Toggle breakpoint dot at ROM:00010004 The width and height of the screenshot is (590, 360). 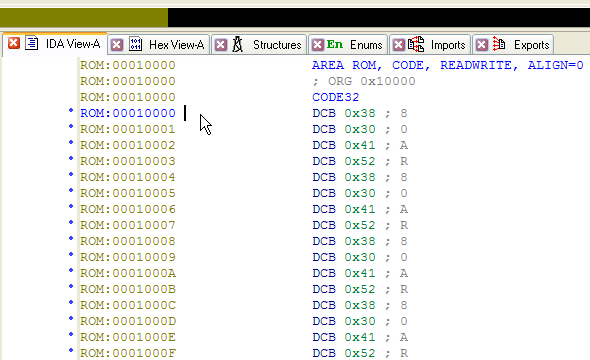tap(71, 174)
